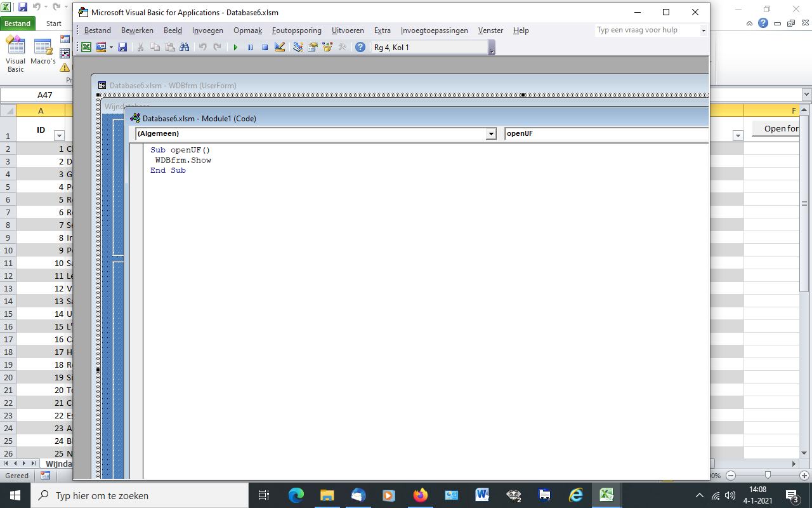
Task: Open the Object Browser icon
Action: [x=327, y=47]
